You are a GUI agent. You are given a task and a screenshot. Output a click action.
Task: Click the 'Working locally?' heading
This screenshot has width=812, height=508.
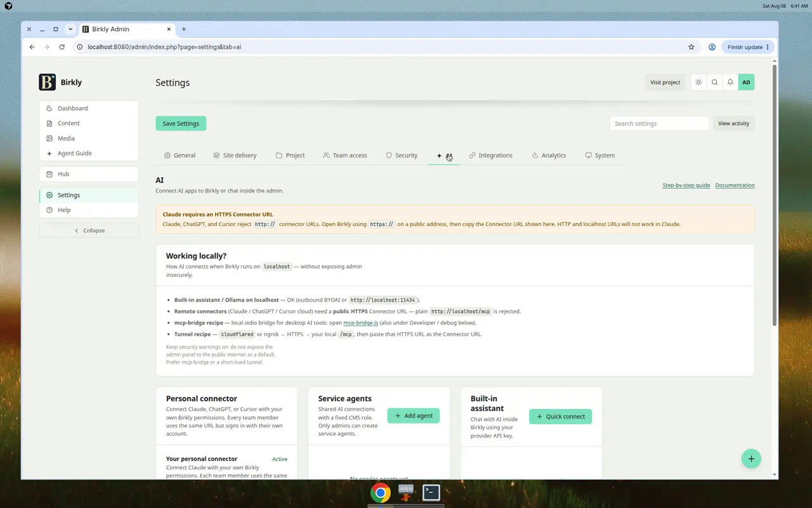[196, 256]
